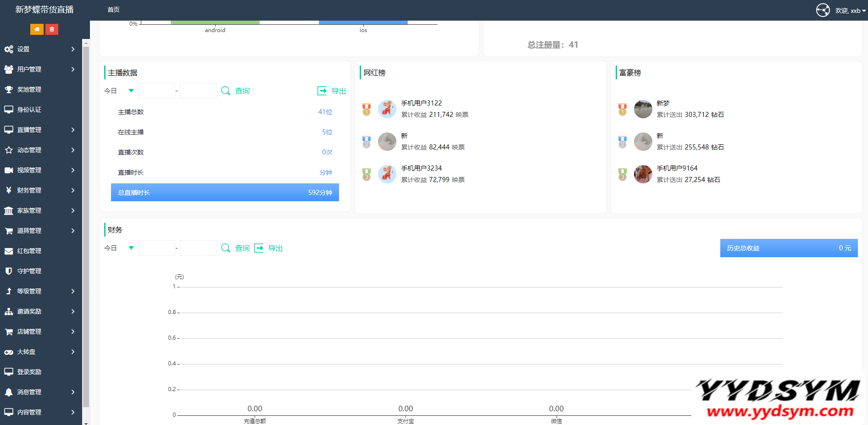Click the export icon in 财务 panel
This screenshot has width=868, height=425.
259,248
